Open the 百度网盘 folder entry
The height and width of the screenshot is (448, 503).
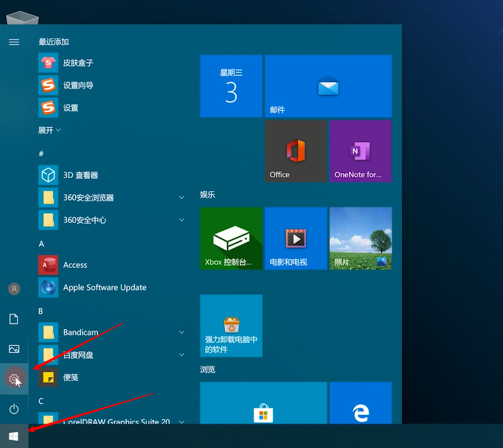point(111,354)
